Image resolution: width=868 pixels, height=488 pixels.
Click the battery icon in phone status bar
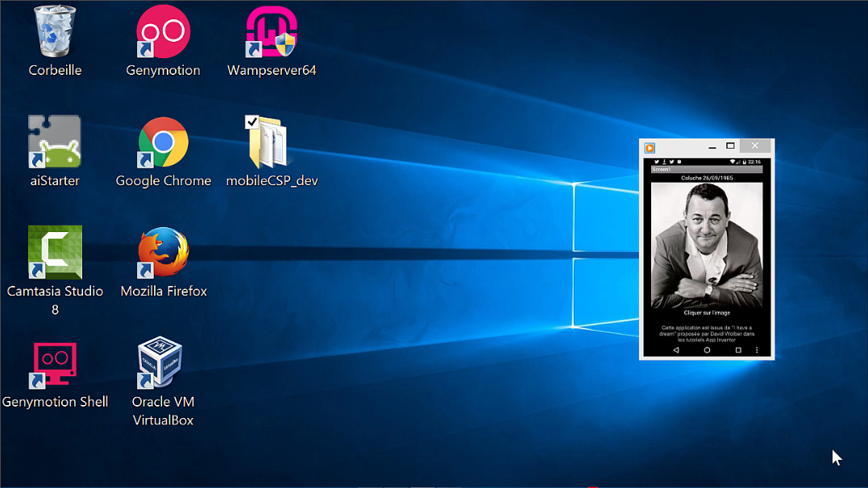(745, 162)
